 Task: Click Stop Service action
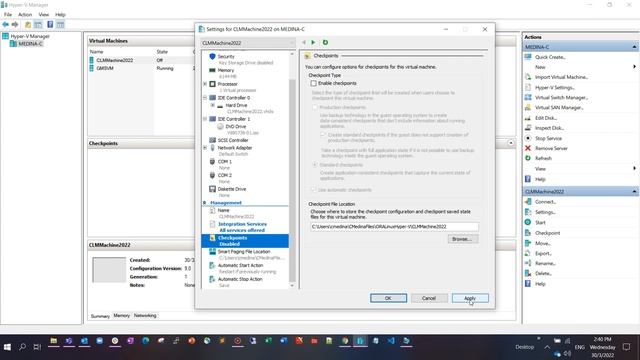pyautogui.click(x=548, y=139)
